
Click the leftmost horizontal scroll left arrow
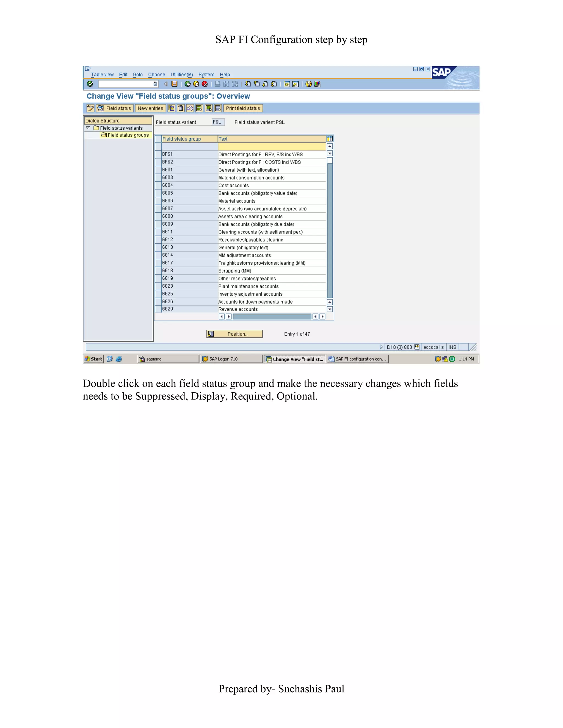[222, 316]
